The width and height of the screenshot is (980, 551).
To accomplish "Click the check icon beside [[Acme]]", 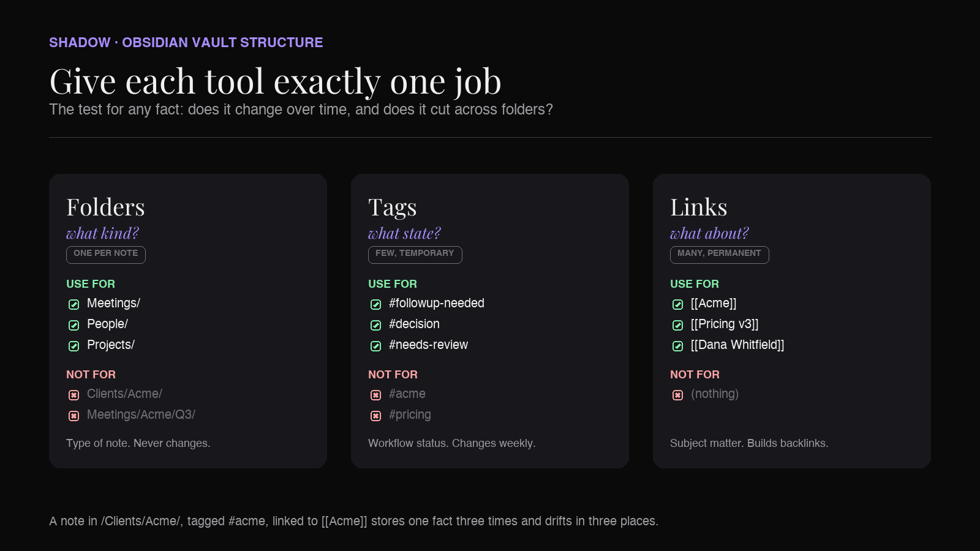I will tap(678, 304).
